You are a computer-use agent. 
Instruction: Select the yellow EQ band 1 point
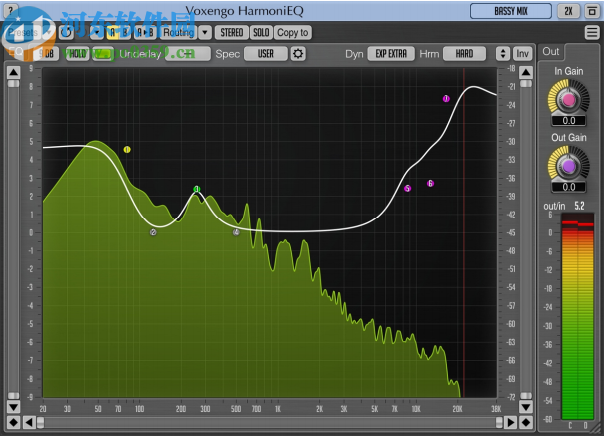pos(127,150)
